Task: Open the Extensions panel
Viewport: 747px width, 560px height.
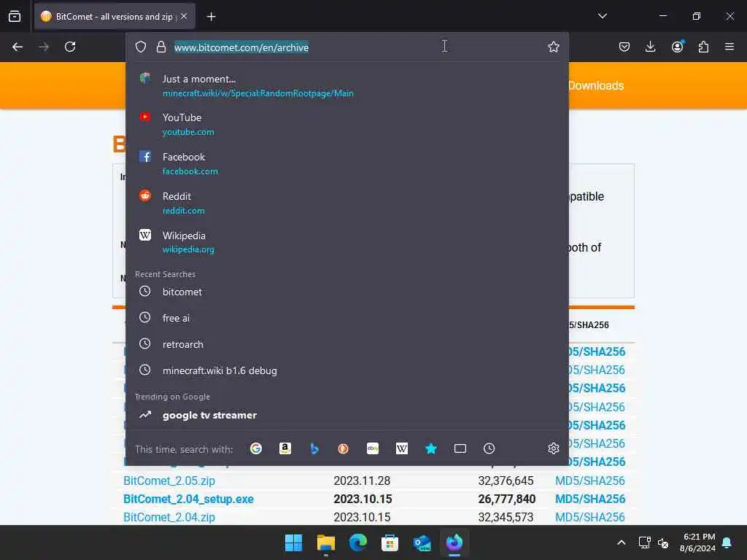Action: (x=703, y=47)
